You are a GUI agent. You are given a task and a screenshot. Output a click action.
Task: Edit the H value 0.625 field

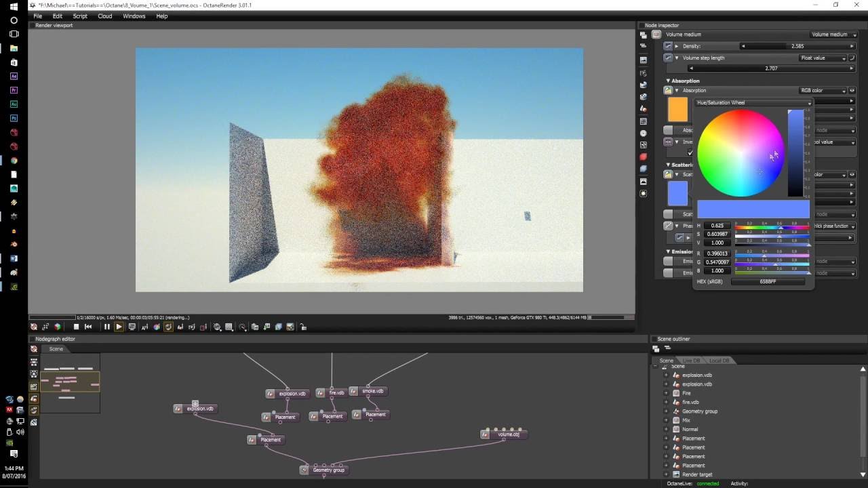coord(717,226)
